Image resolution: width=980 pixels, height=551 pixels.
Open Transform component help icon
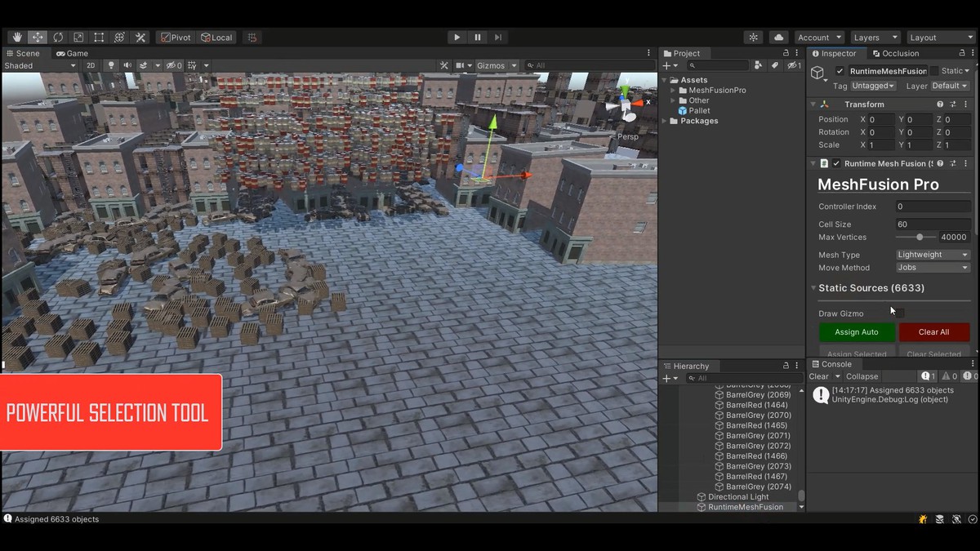tap(940, 104)
